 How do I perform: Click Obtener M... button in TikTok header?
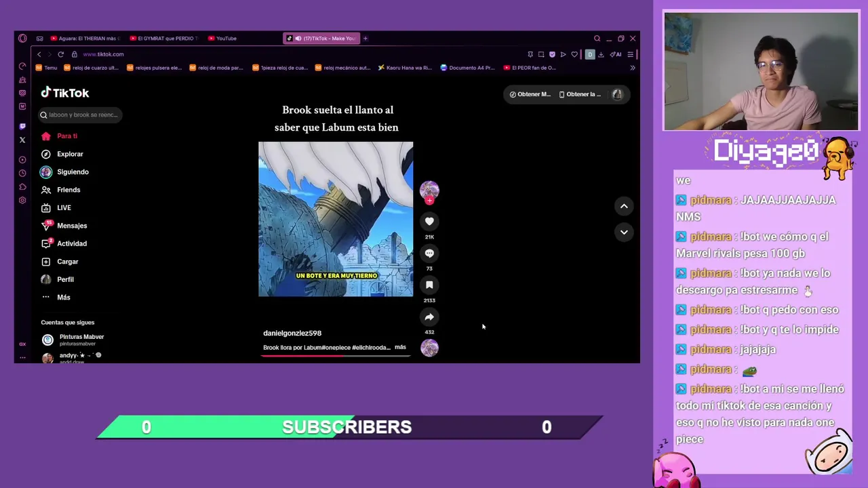[530, 94]
